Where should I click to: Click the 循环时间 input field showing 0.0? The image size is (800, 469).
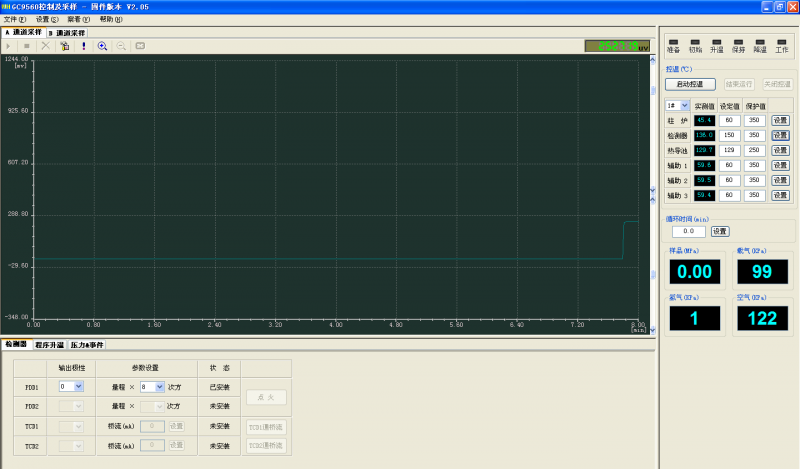tap(689, 231)
